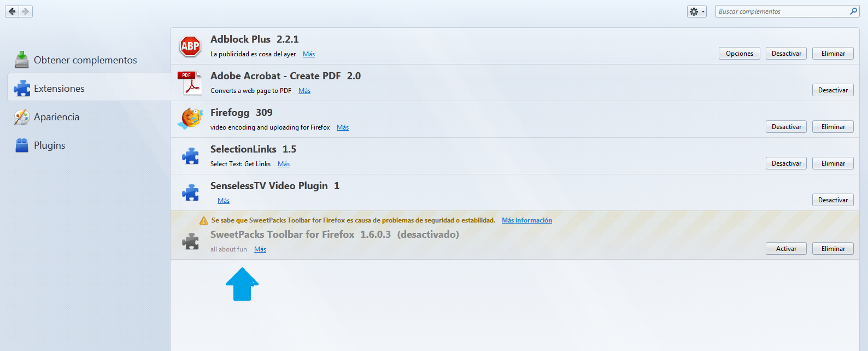Click the search magnifier icon

(853, 11)
